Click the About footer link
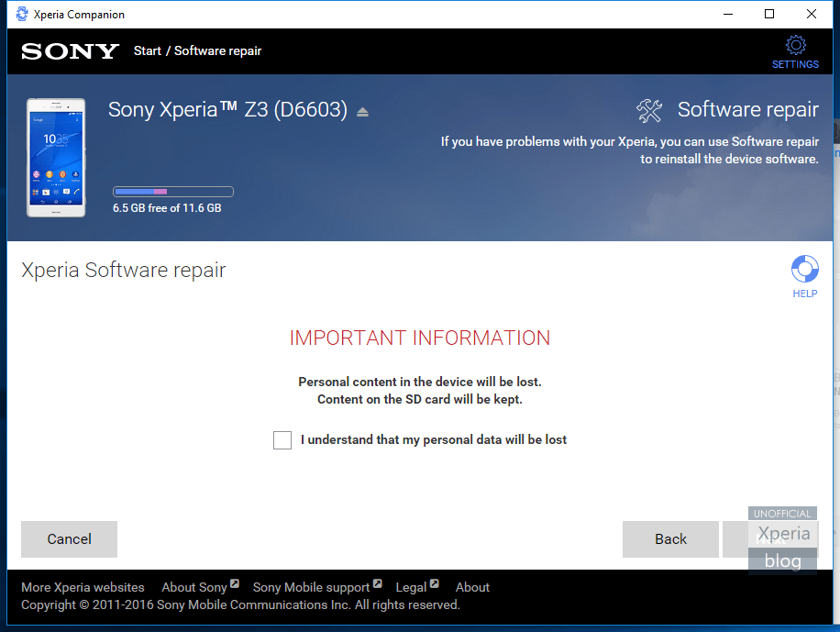The height and width of the screenshot is (632, 840). [472, 587]
